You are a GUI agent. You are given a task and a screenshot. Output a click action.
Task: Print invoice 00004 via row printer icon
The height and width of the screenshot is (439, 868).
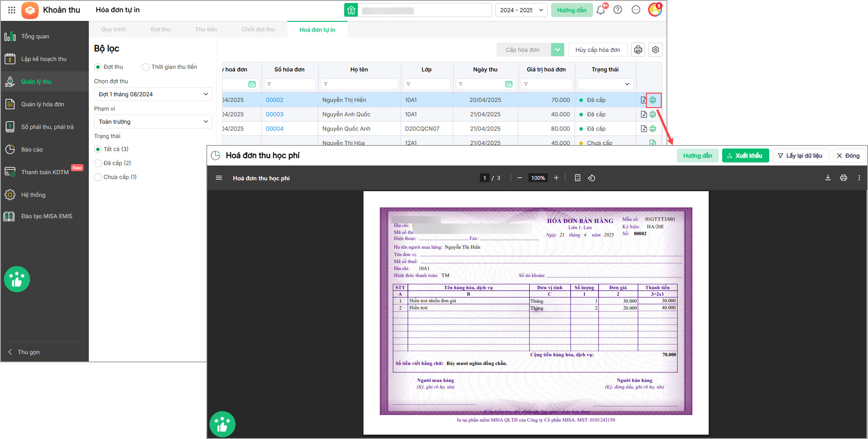point(653,129)
